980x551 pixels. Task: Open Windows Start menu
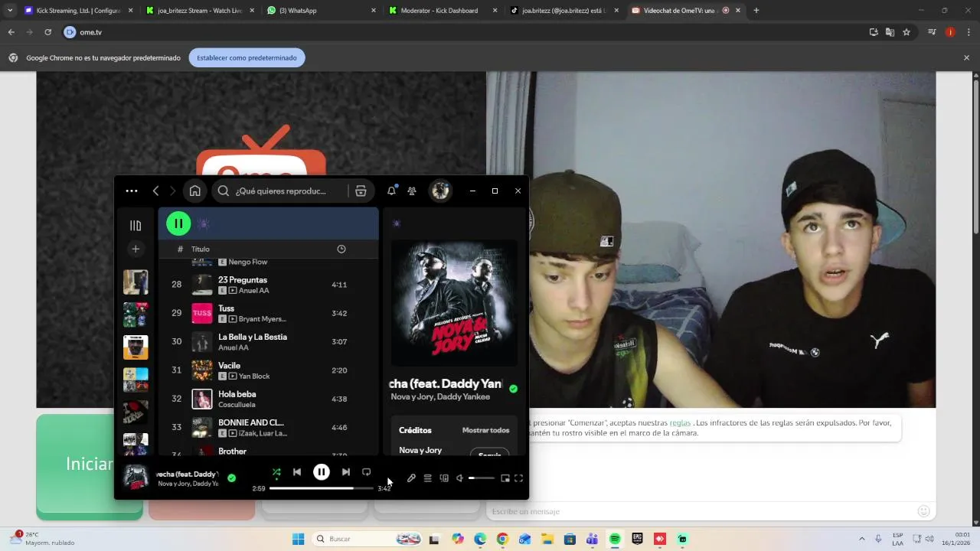point(298,539)
